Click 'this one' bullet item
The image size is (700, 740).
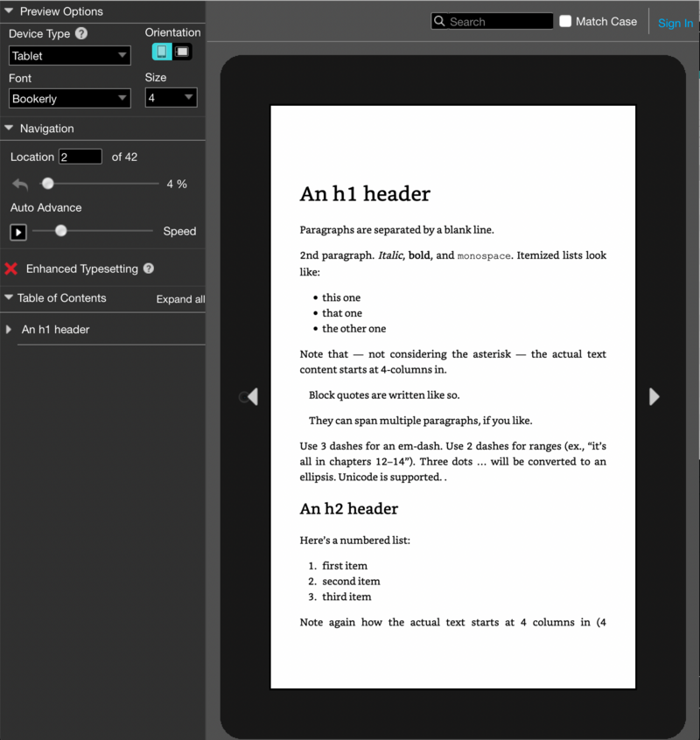pos(341,297)
